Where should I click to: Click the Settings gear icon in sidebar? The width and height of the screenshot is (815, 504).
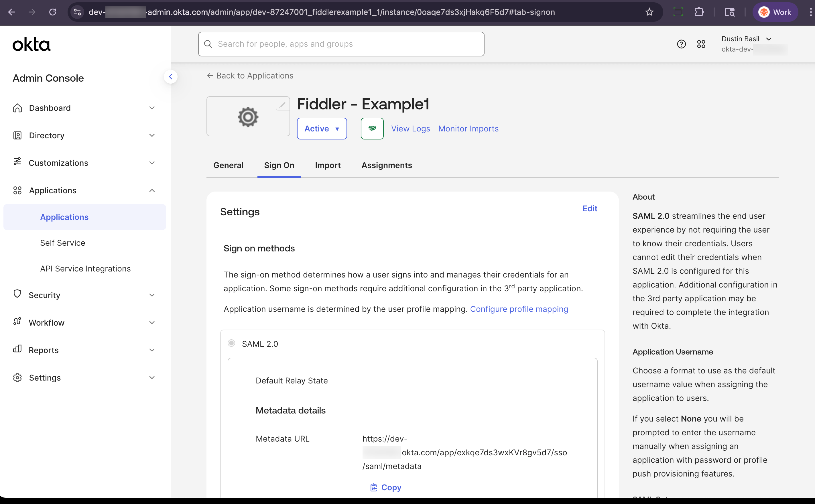pyautogui.click(x=18, y=377)
